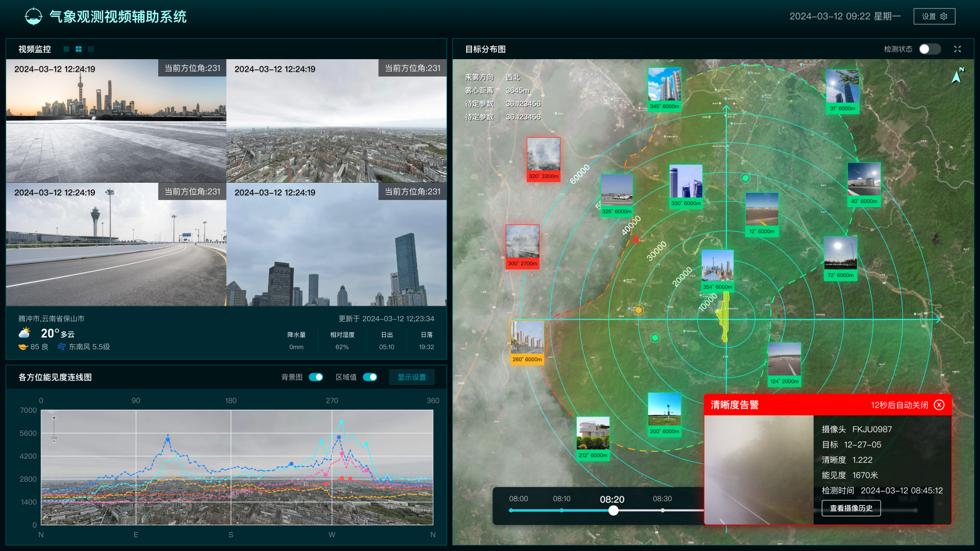
Task: Open the 212° 6000m target thumbnail
Action: [593, 438]
